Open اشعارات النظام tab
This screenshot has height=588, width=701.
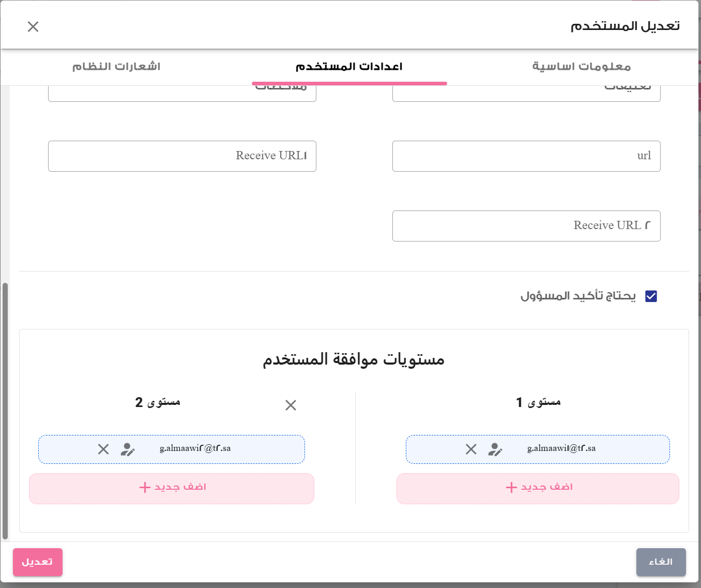(x=116, y=66)
